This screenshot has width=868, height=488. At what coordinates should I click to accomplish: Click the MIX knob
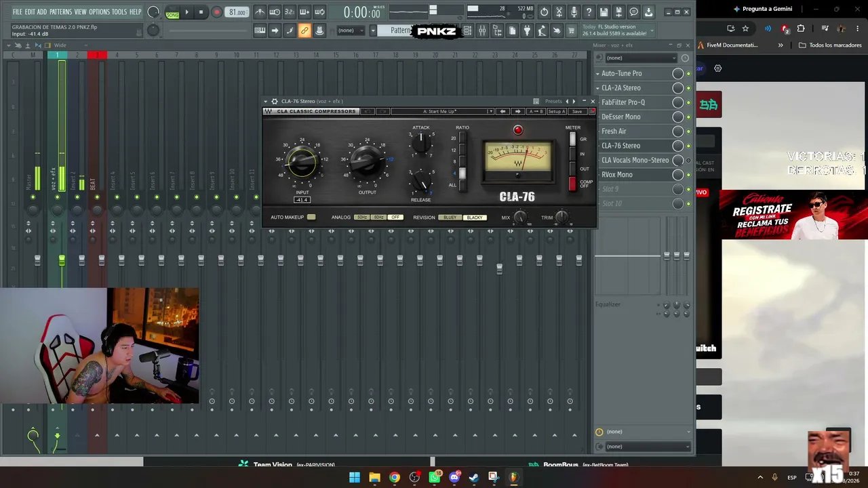pyautogui.click(x=519, y=217)
